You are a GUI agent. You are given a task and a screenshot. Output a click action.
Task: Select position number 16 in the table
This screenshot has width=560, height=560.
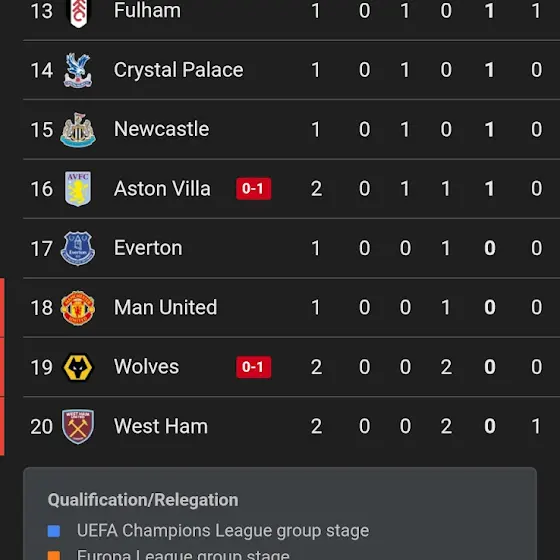coord(41,189)
